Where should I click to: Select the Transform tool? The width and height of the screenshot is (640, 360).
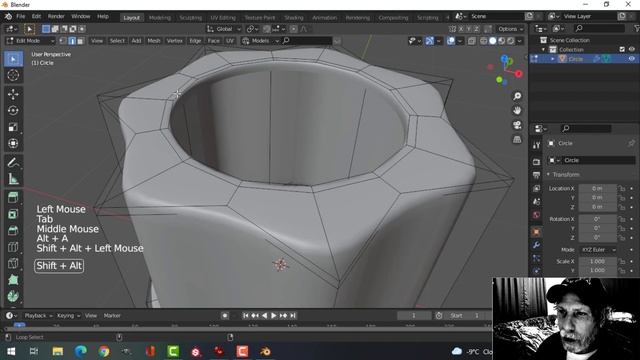pos(13,143)
